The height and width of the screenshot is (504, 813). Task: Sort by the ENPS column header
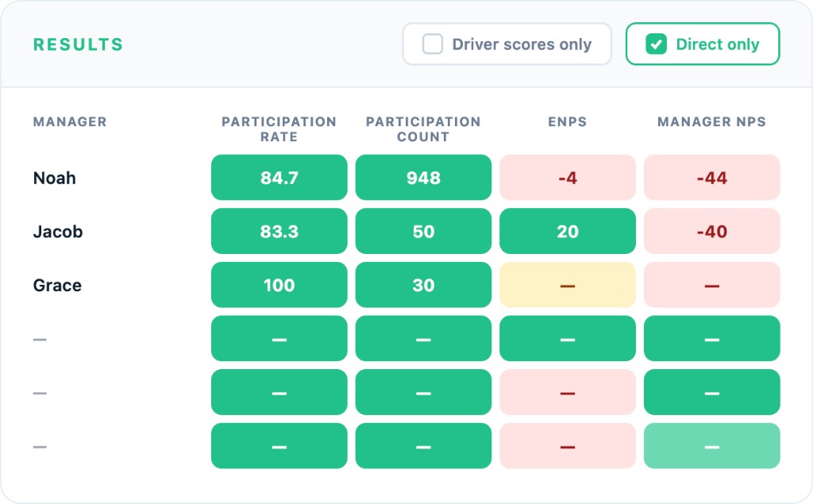567,122
